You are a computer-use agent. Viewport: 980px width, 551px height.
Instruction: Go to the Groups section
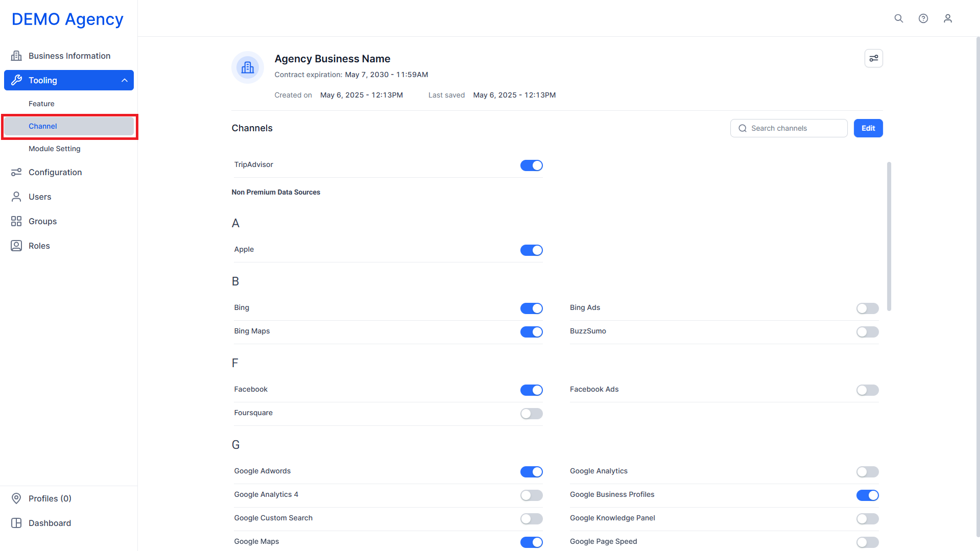[x=69, y=221]
